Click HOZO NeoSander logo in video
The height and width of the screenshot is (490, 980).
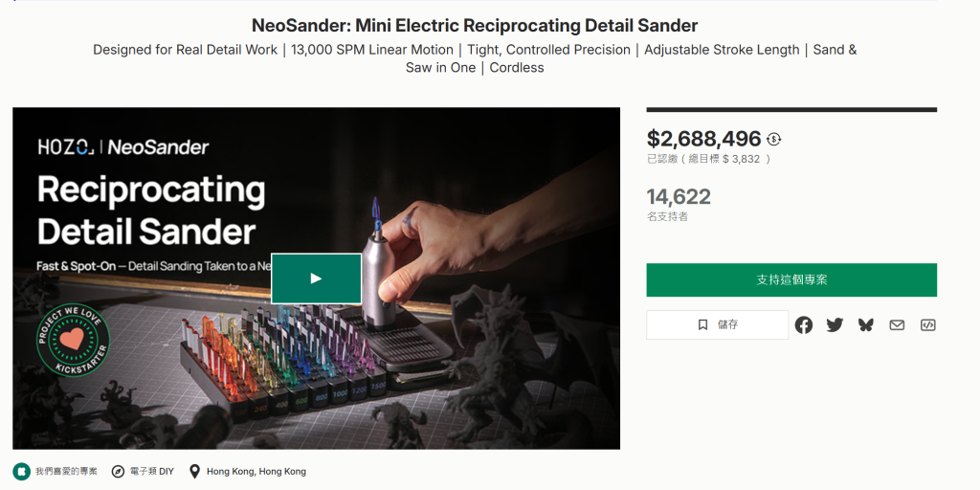[x=123, y=147]
